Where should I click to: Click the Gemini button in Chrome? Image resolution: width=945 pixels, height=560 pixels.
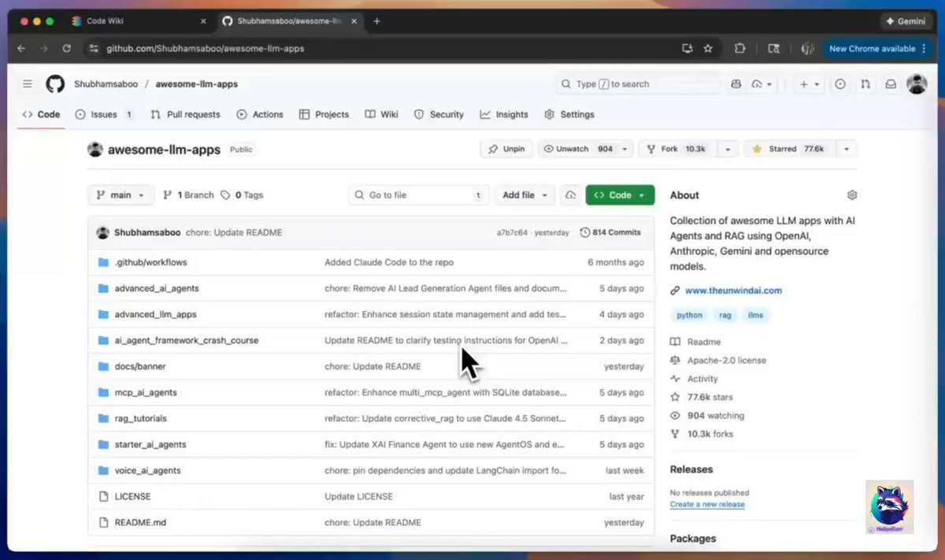tap(906, 21)
